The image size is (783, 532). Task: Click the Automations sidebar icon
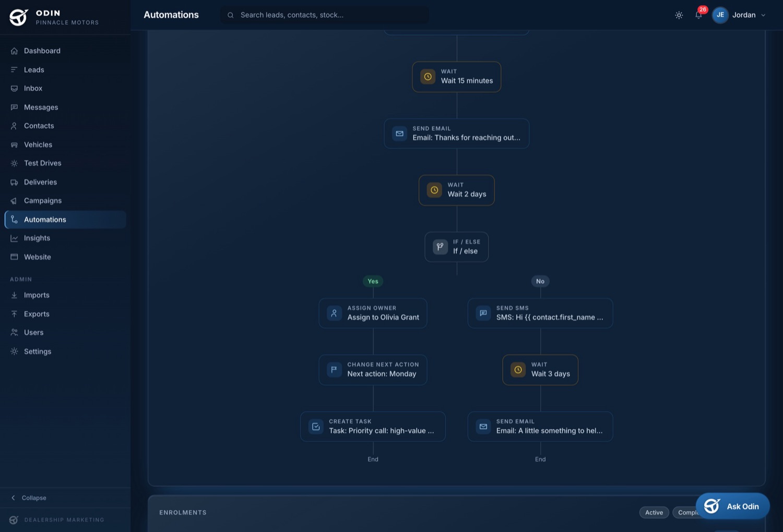14,220
